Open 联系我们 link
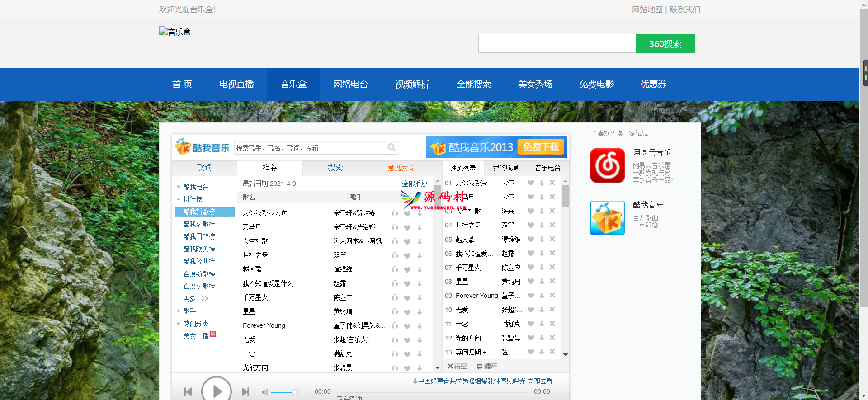This screenshot has width=868, height=400. [x=685, y=9]
